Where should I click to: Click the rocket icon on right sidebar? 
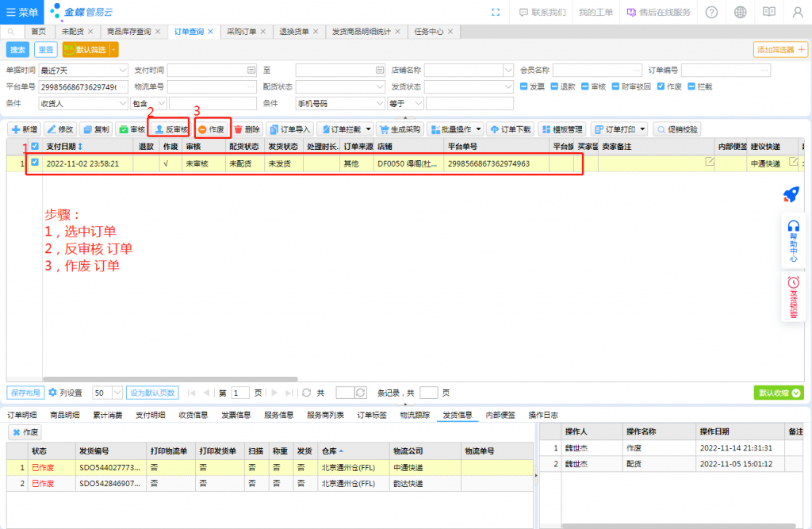coord(790,194)
